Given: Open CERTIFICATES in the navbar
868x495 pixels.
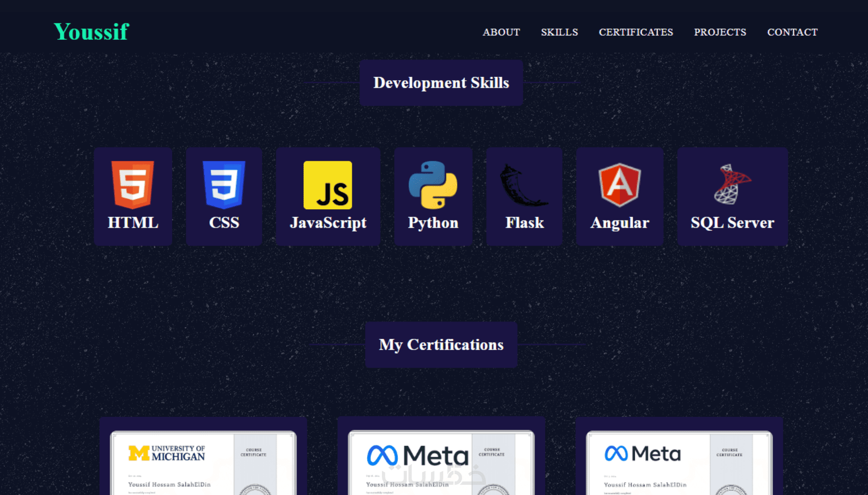Looking at the screenshot, I should click(x=636, y=32).
